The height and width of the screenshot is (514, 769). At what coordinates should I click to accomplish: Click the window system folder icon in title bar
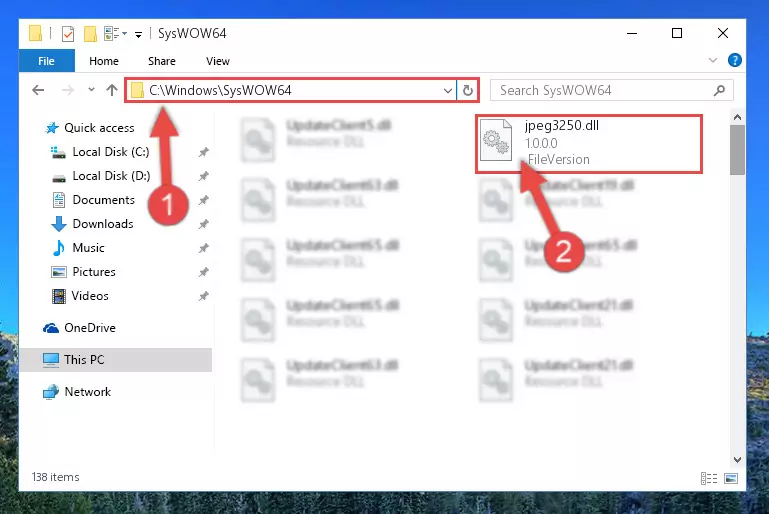click(x=35, y=33)
